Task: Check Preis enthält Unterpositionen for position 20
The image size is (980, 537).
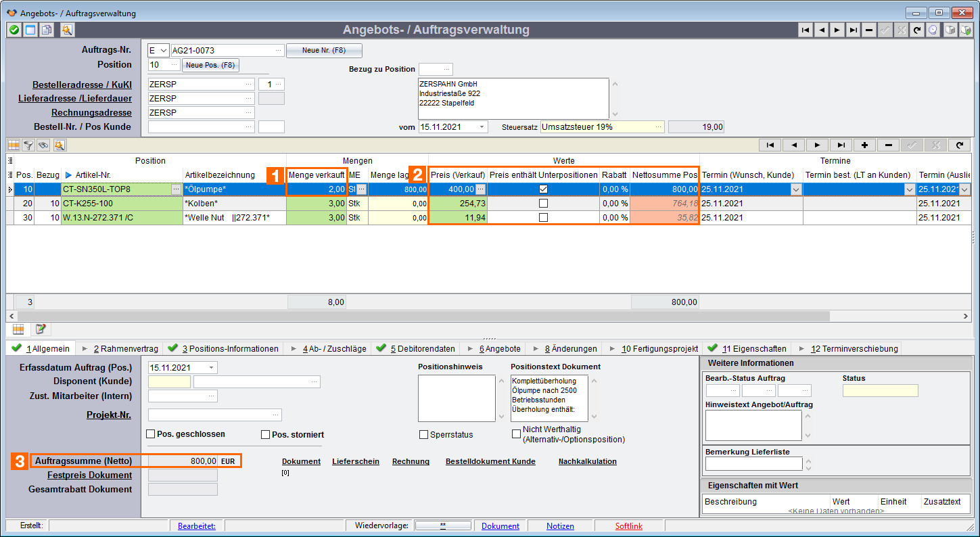Action: click(543, 204)
